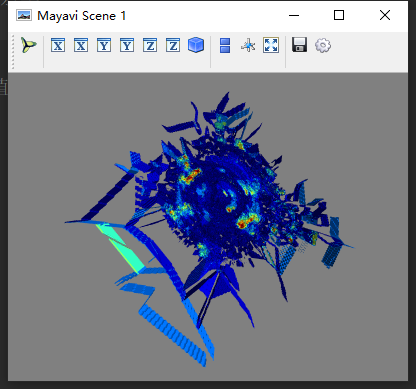The height and width of the screenshot is (389, 416).
Task: Open the Mayavi pipeline view icon
Action: click(x=29, y=45)
